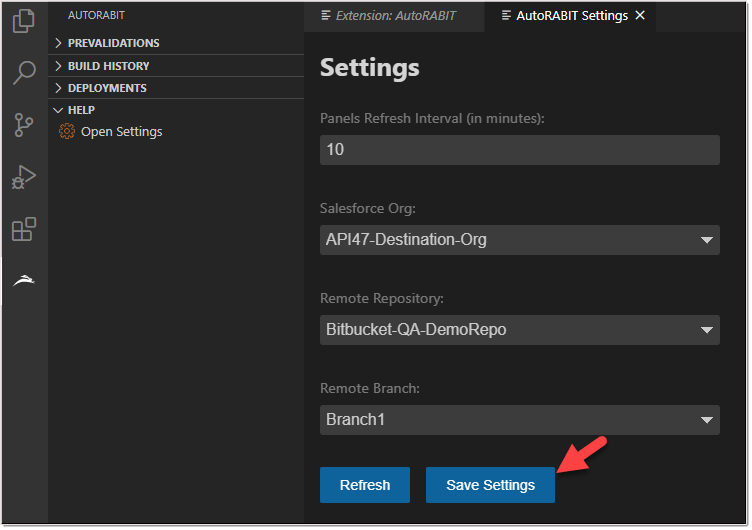Expand the Deployments section
752x530 pixels.
click(x=176, y=88)
